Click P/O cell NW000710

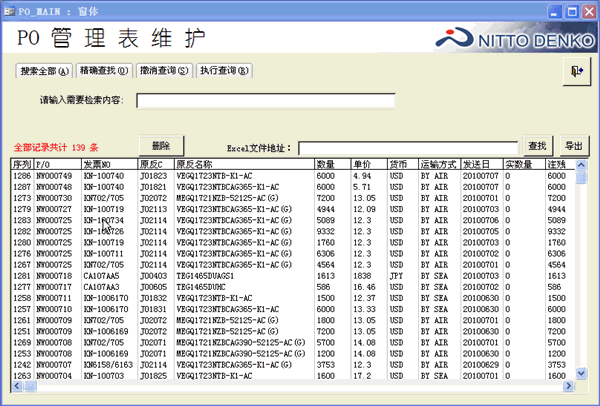point(54,309)
